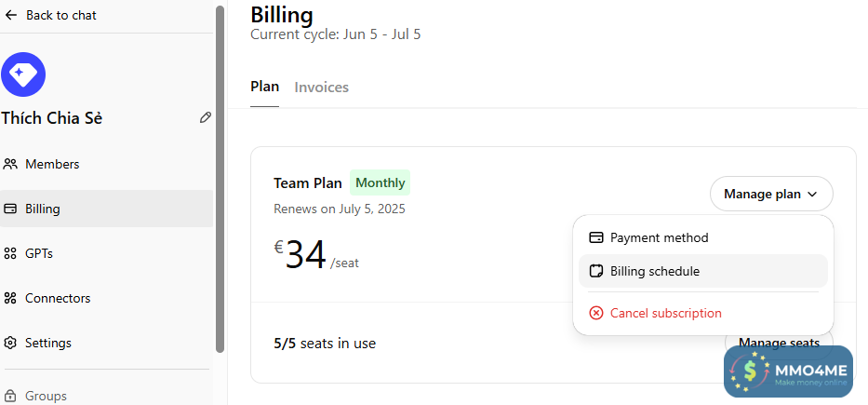Click the back arrow icon
868x405 pixels.
(x=11, y=15)
